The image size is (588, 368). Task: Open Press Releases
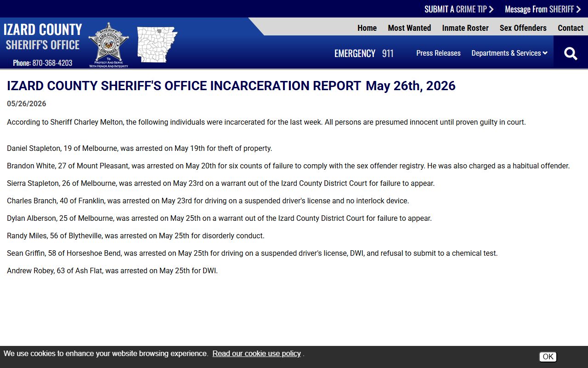point(438,53)
